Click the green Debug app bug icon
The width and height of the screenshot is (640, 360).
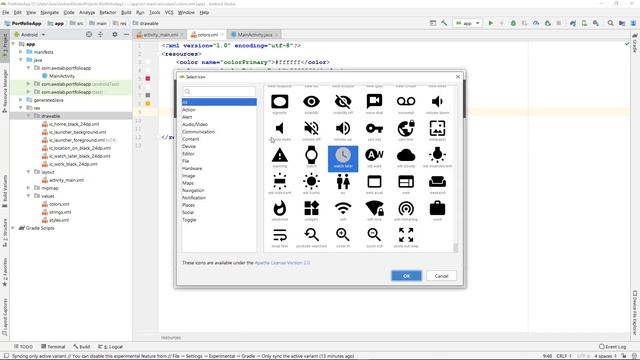513,23
